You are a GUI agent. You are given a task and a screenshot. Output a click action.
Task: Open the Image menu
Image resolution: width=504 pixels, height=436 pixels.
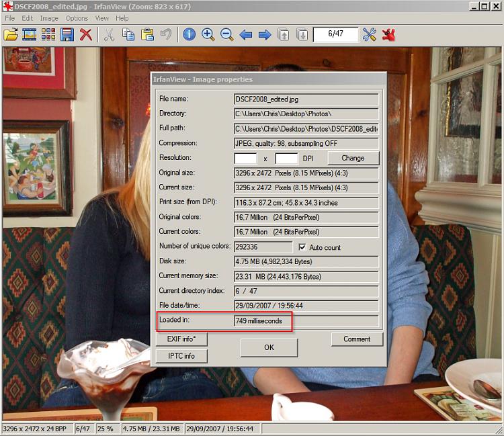(x=49, y=18)
